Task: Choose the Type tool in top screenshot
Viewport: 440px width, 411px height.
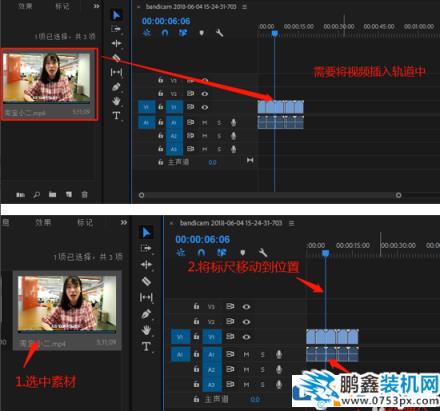Action: pos(116,116)
